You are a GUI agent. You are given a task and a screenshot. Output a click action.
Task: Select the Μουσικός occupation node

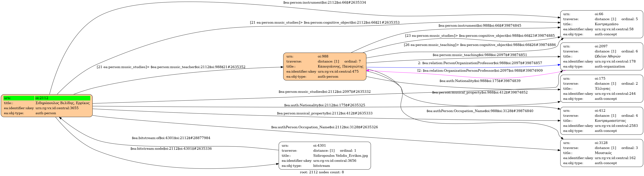click(601, 153)
